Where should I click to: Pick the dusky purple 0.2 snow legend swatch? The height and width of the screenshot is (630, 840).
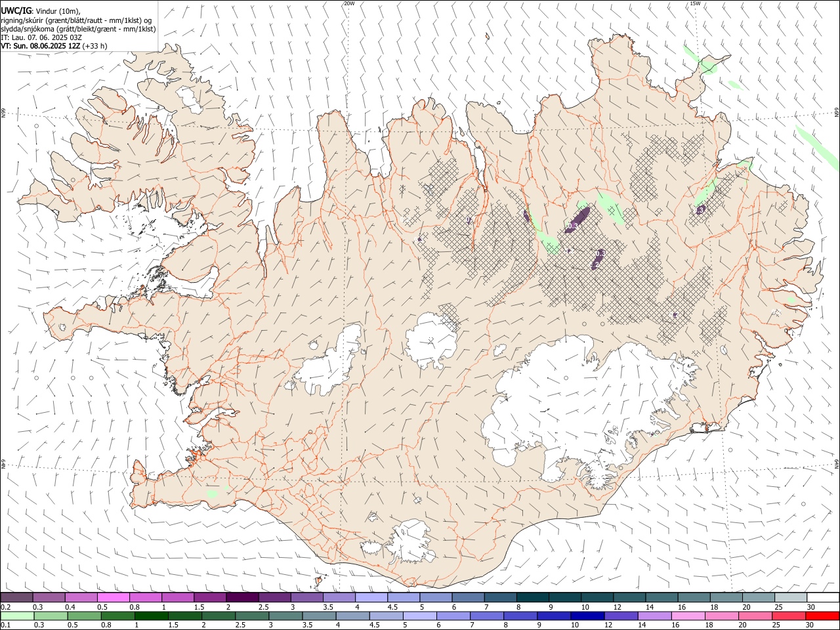[x=16, y=598]
